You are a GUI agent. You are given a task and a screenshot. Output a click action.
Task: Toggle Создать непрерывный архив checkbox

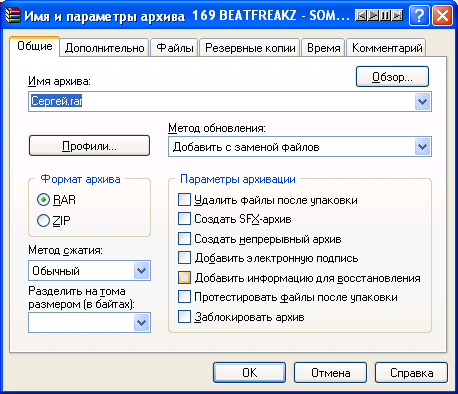click(x=184, y=239)
